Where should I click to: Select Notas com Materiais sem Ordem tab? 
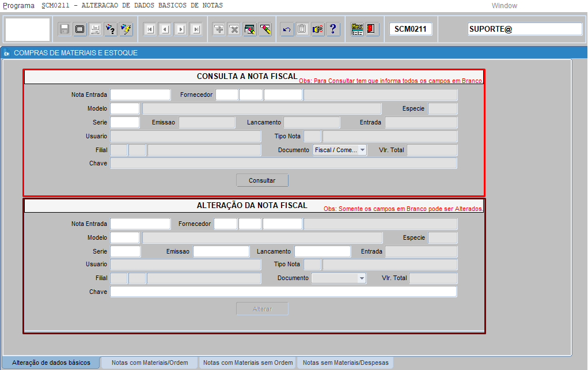[248, 363]
